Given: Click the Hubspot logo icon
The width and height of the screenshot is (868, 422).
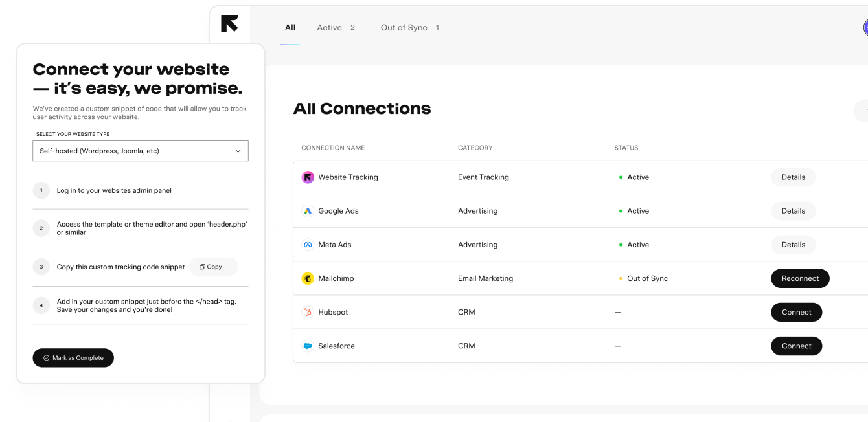Looking at the screenshot, I should coord(308,312).
